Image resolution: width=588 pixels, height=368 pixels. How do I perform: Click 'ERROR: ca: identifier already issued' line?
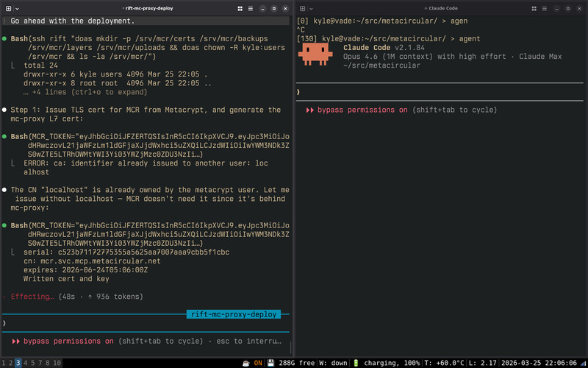click(146, 163)
